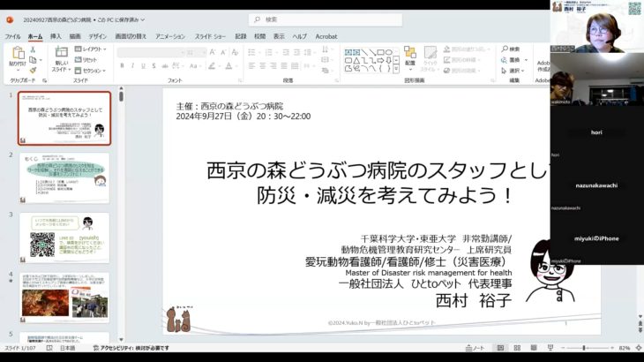Expand the Clipboard group dialog launcher
Image resolution: width=644 pixels, height=362 pixels.
pyautogui.click(x=44, y=80)
